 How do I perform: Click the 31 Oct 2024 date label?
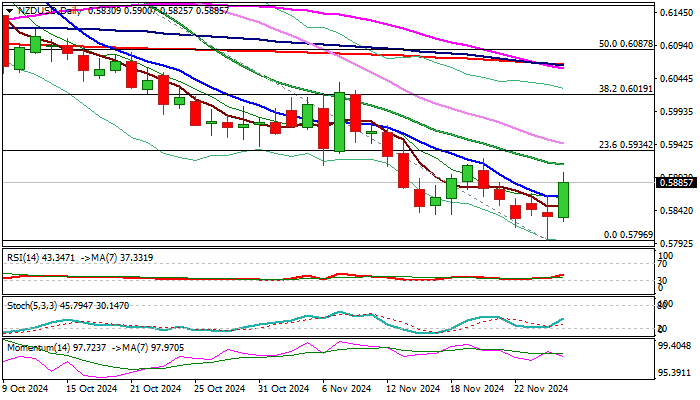284,389
